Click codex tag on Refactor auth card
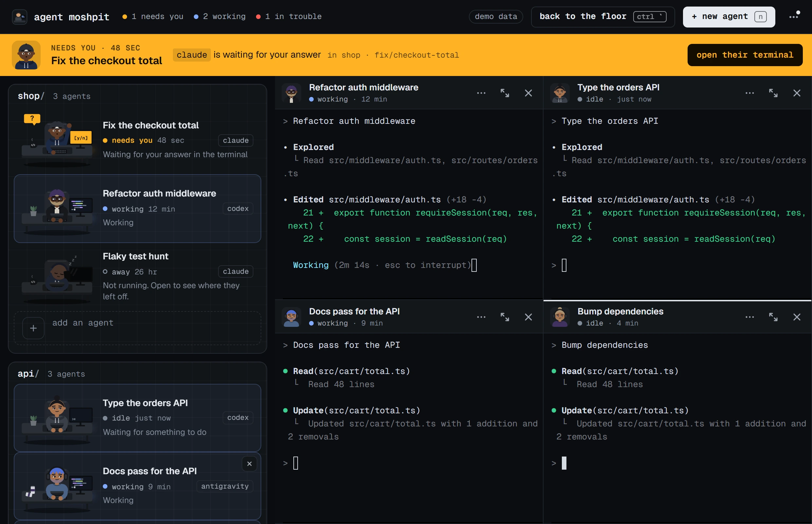Screen dimensions: 812x524 [238, 208]
